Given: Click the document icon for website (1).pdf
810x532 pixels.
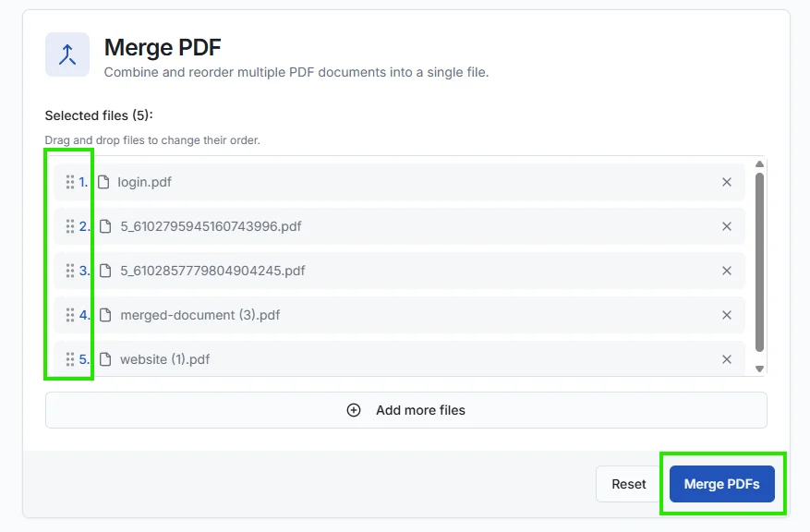Looking at the screenshot, I should 104,359.
